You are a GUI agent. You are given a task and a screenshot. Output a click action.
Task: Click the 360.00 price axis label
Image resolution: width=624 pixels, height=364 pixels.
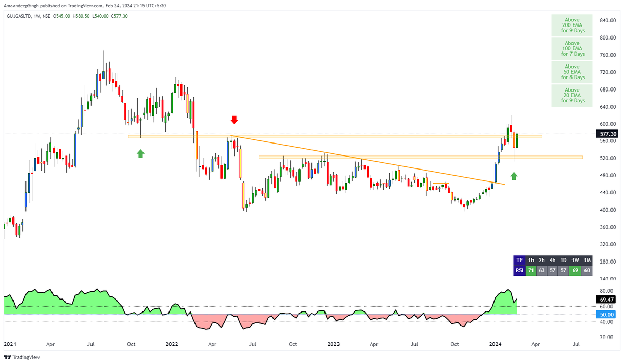(x=607, y=227)
